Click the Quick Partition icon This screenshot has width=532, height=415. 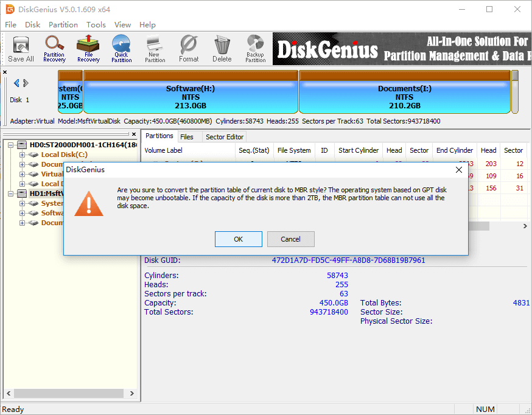(121, 49)
